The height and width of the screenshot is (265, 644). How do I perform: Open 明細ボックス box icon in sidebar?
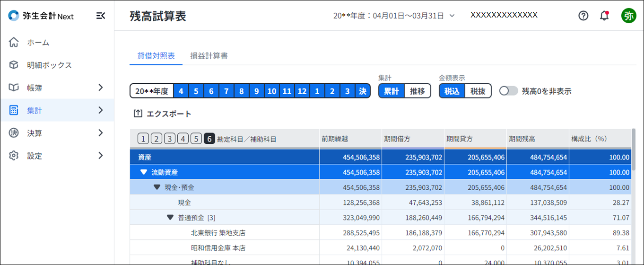[x=14, y=65]
